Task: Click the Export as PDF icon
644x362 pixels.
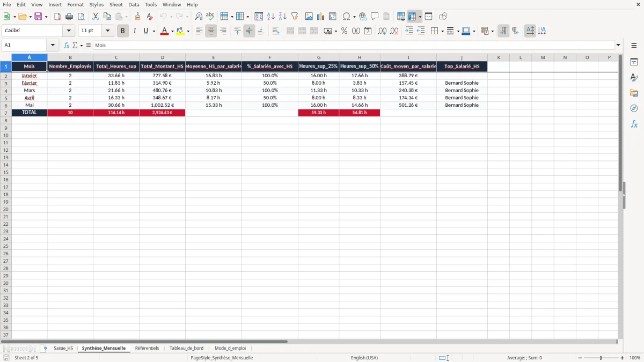Action: point(57,17)
